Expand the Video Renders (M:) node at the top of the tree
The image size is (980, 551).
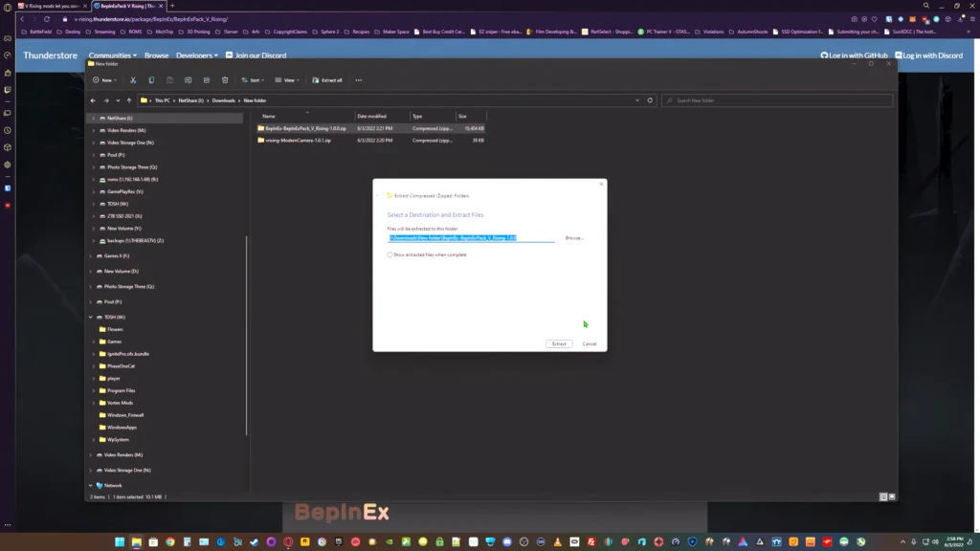click(94, 130)
